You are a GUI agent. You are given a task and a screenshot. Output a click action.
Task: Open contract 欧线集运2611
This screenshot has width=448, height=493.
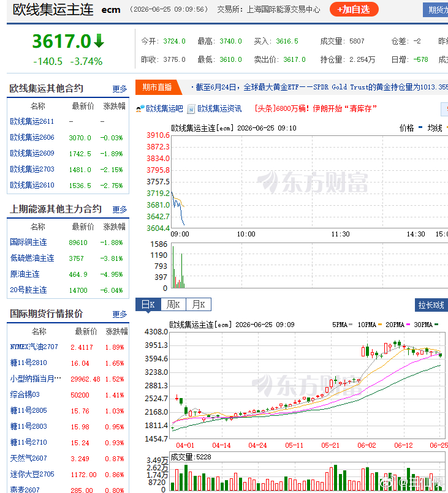[32, 121]
